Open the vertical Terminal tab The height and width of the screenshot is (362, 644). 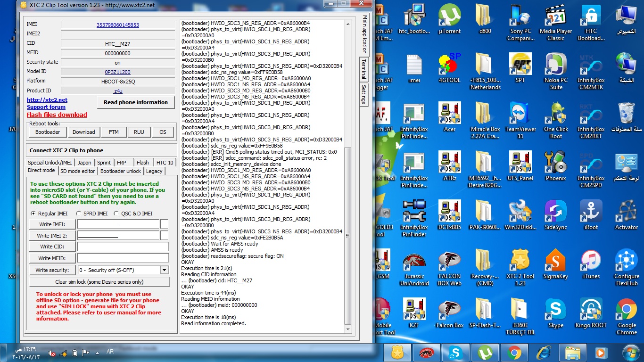pos(364,69)
